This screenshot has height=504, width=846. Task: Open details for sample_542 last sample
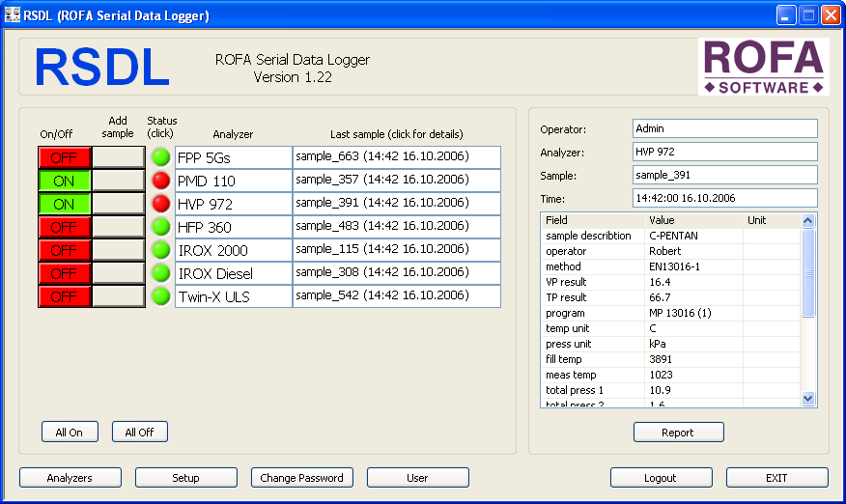(397, 296)
